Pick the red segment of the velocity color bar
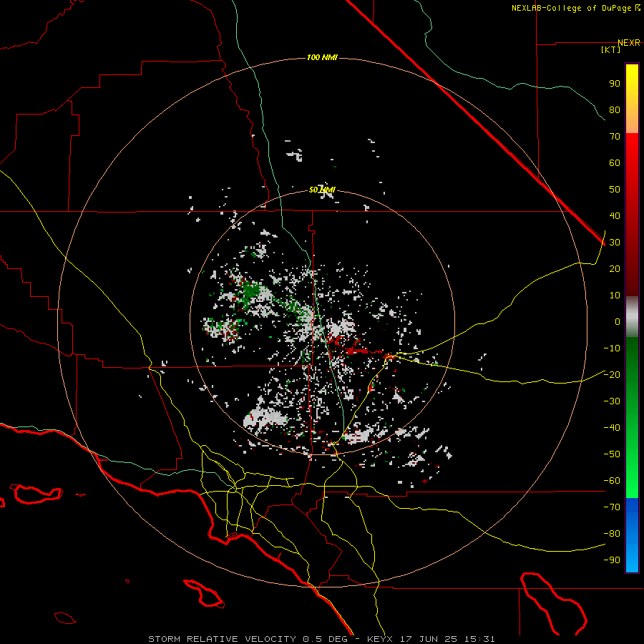This screenshot has width=644, height=644. point(632,215)
